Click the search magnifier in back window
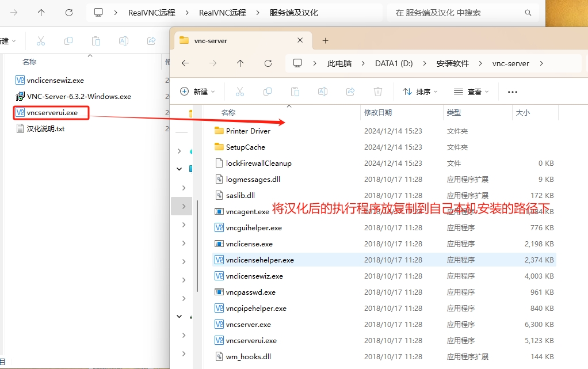 coord(528,13)
